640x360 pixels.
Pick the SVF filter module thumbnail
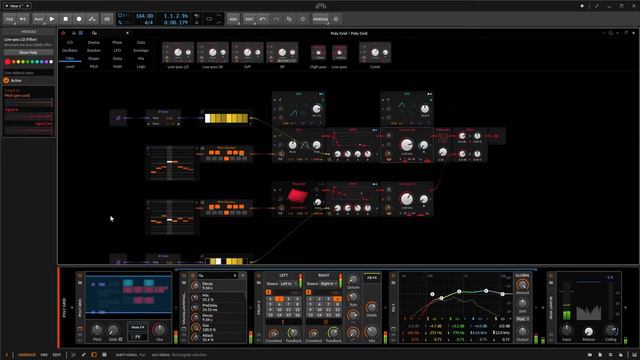coord(247,53)
